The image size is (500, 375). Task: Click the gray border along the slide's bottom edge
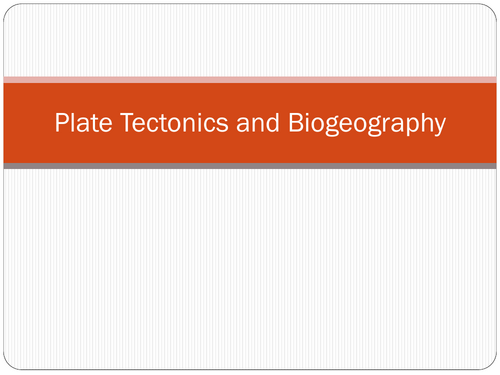click(x=250, y=369)
